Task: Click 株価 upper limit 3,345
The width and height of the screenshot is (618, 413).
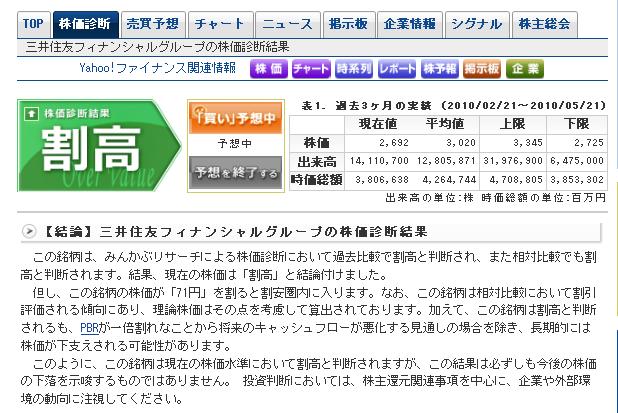Action: [x=528, y=143]
